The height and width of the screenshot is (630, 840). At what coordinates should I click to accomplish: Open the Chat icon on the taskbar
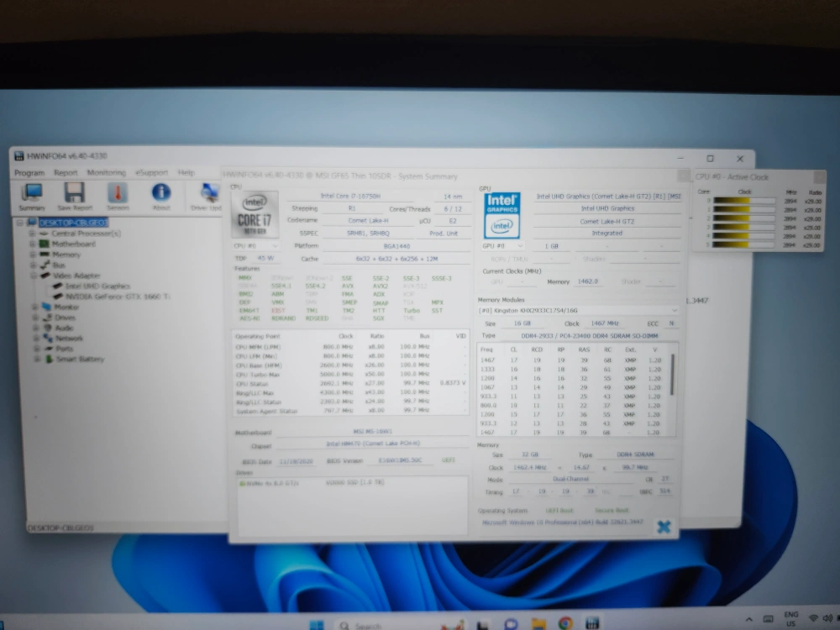(511, 625)
